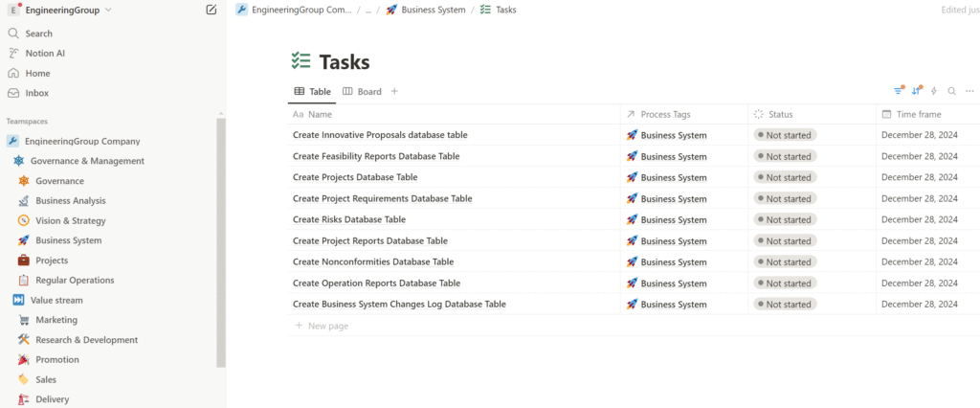Expand the breadcrumb ellipsis path
Viewport: 980px width, 408px height.
368,10
